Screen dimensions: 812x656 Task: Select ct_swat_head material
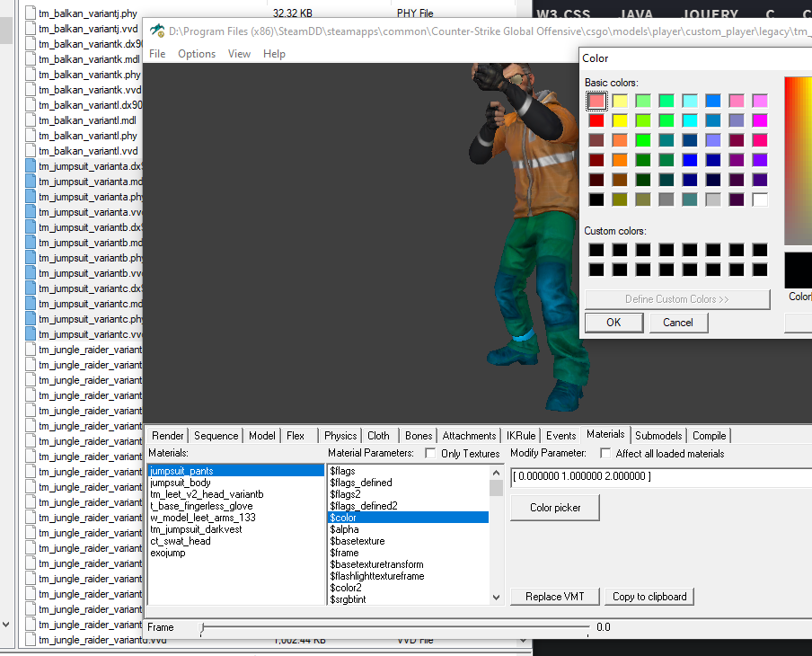click(x=235, y=541)
